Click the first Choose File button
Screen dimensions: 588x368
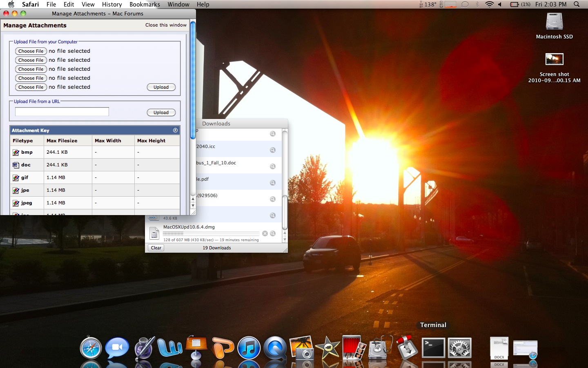coord(31,51)
